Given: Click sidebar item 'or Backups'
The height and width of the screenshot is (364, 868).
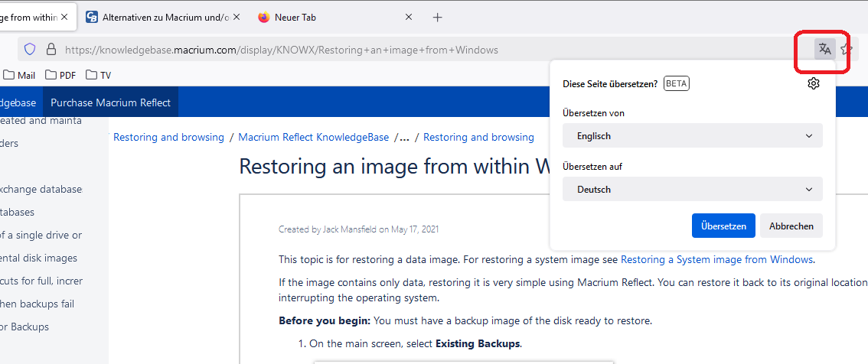Looking at the screenshot, I should (x=24, y=327).
